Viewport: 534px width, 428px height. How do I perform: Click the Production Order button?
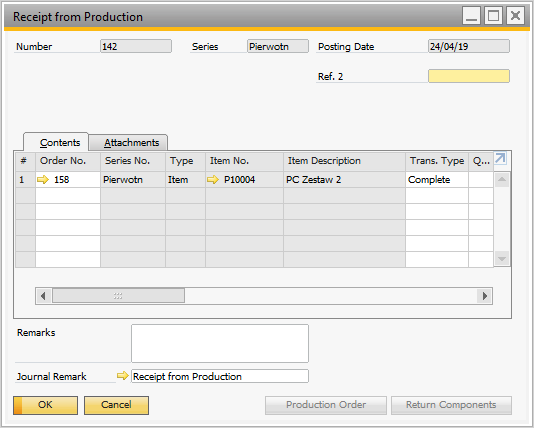(326, 405)
